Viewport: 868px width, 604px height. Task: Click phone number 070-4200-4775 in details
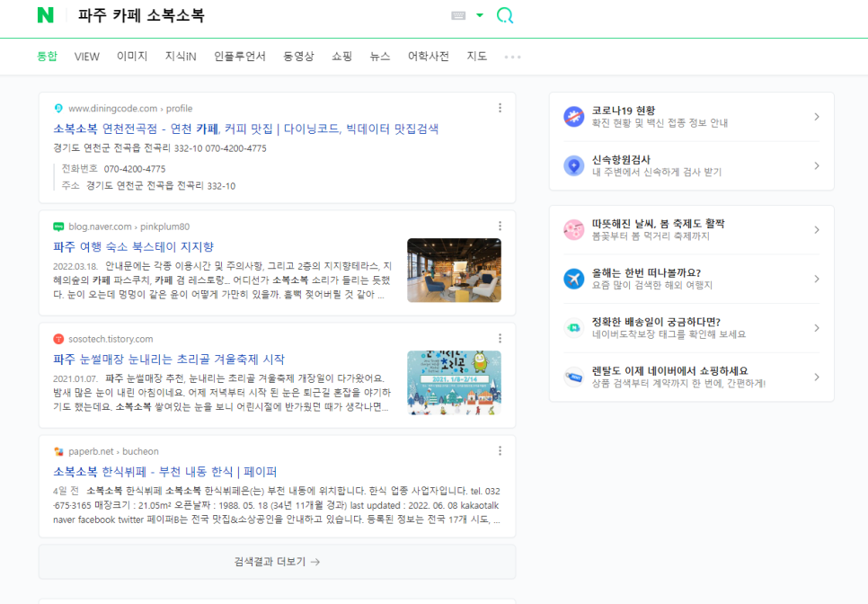(x=135, y=169)
